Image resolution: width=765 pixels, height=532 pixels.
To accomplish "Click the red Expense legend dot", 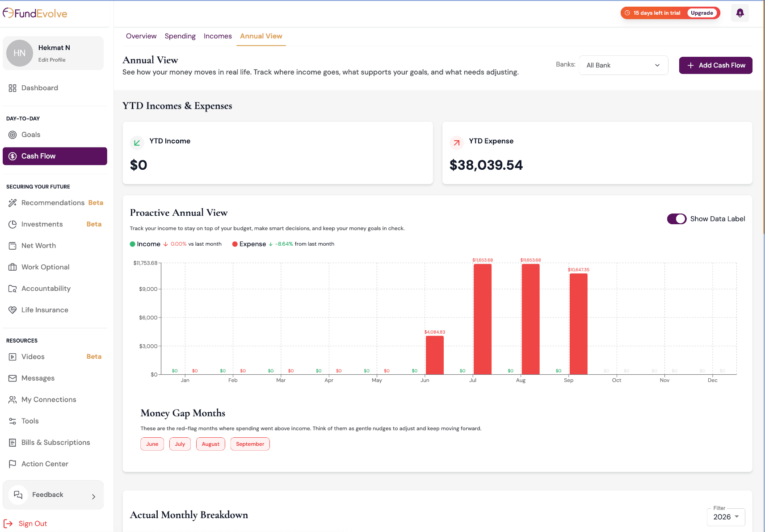I will [235, 244].
